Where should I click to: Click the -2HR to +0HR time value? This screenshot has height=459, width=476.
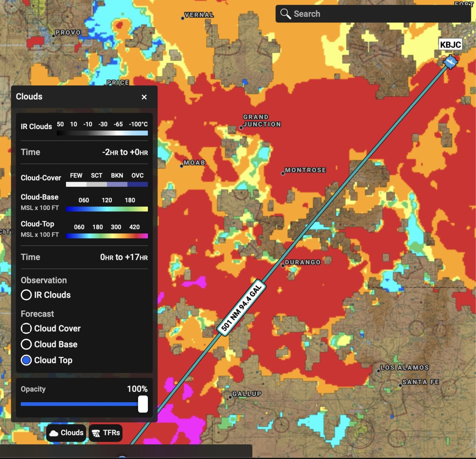(125, 152)
